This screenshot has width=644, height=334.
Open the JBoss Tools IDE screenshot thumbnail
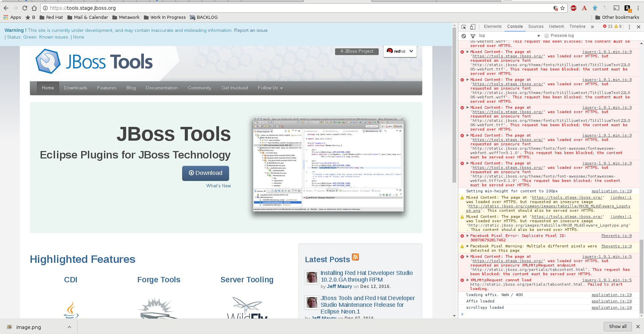pos(328,164)
